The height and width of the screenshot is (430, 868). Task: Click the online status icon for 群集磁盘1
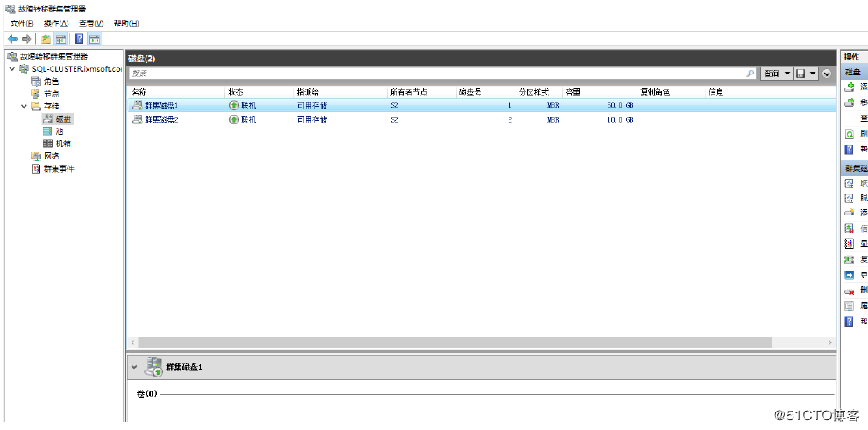[x=233, y=105]
